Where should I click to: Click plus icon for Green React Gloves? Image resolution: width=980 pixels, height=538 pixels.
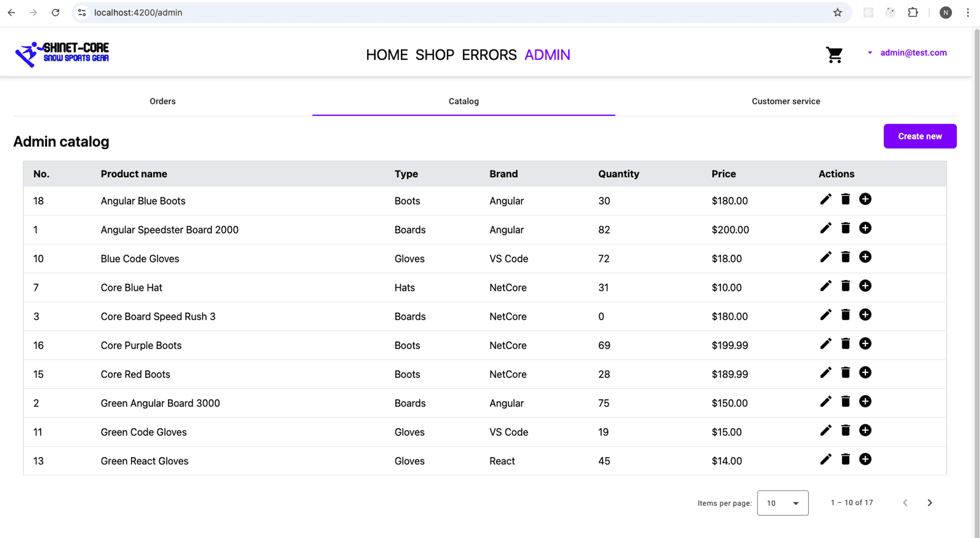point(865,460)
